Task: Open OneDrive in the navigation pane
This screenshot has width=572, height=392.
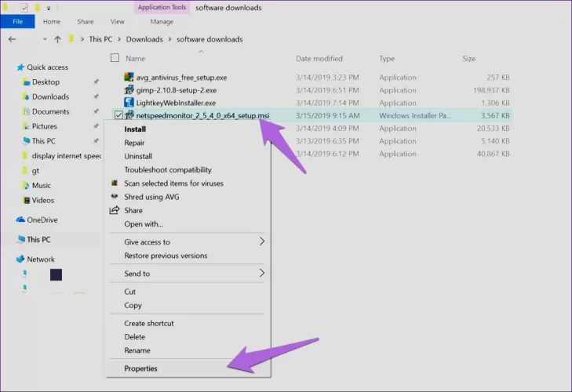Action: pyautogui.click(x=42, y=220)
